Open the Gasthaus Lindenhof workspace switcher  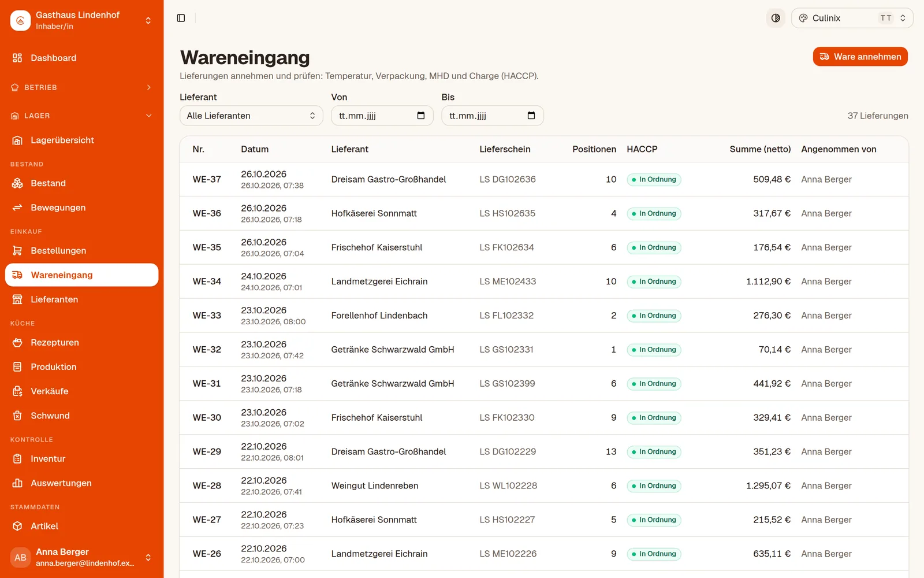coord(81,20)
